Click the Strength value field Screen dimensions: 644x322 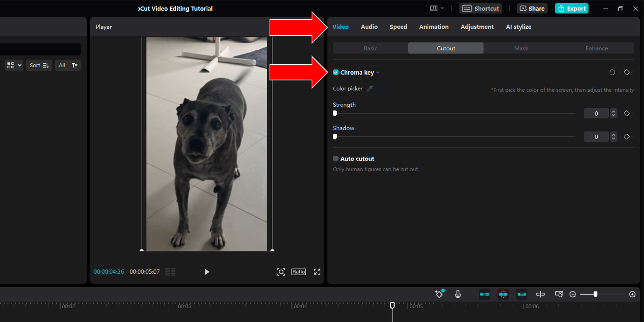[596, 114]
